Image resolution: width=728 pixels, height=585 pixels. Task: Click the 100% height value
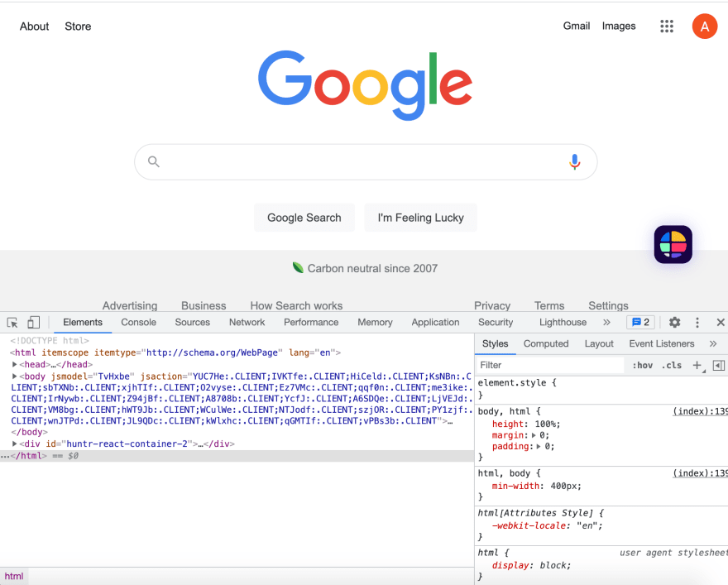[545, 424]
